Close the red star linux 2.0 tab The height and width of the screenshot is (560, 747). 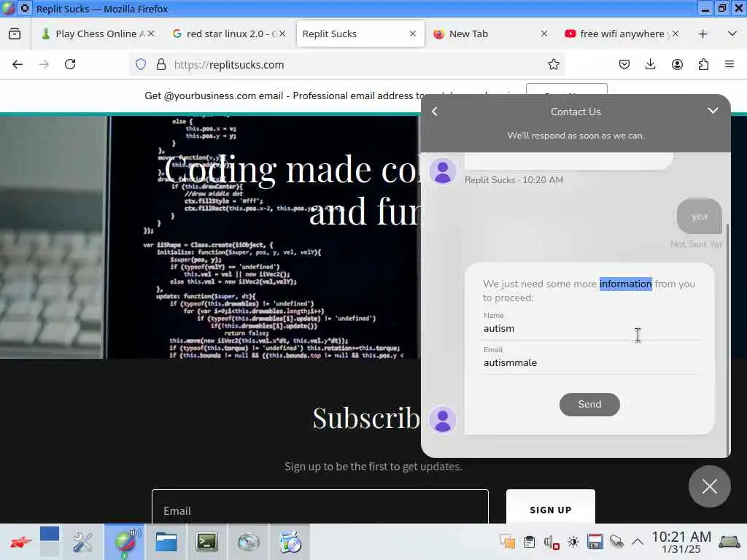tap(282, 34)
